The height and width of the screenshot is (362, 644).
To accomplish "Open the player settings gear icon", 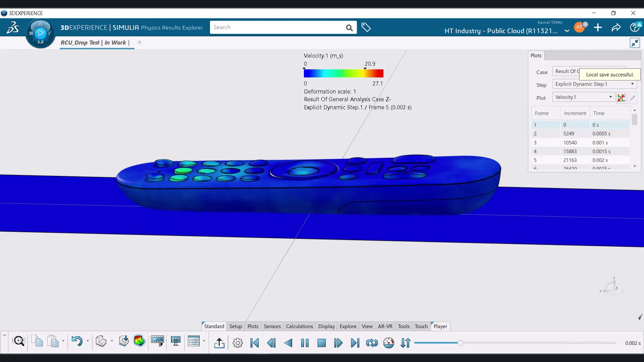I will 237,343.
